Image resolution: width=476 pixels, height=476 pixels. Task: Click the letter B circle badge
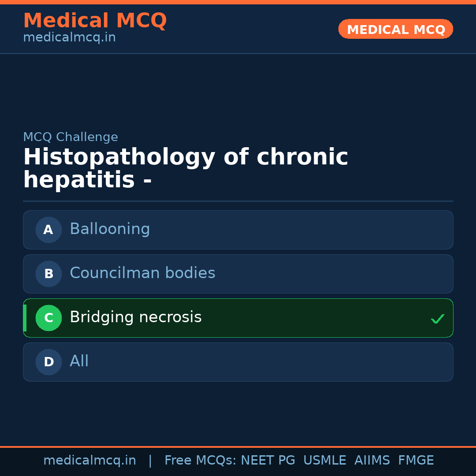(x=48, y=274)
